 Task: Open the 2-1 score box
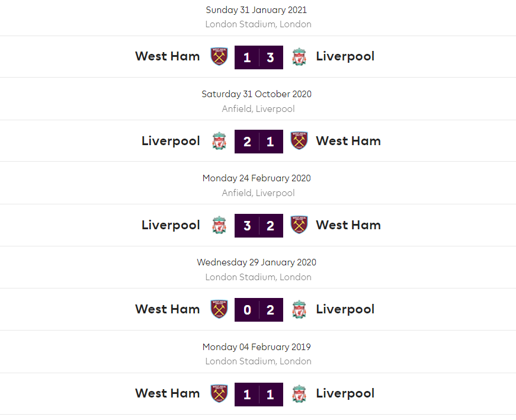pyautogui.click(x=259, y=142)
